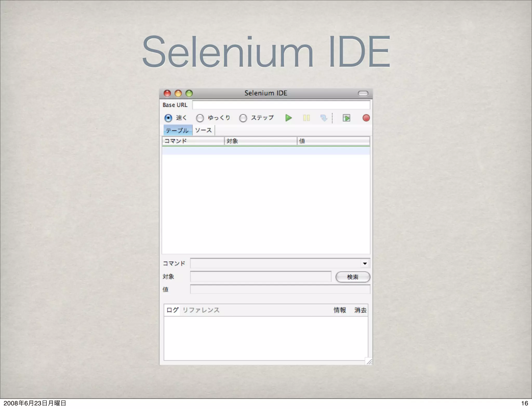The image size is (532, 409).
Task: Select the ゆっくり (slow) radio button
Action: point(200,118)
